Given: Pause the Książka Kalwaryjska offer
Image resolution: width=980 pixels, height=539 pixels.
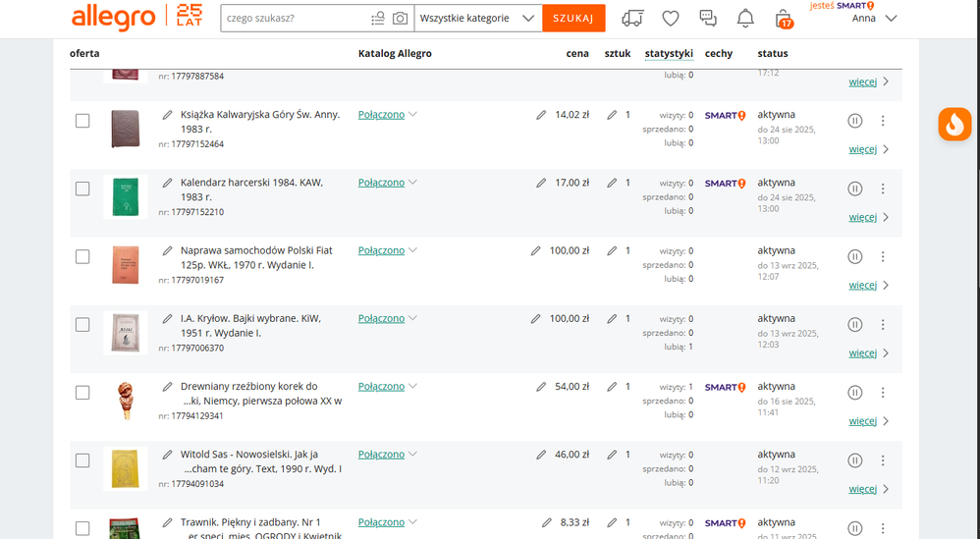Looking at the screenshot, I should (x=855, y=121).
